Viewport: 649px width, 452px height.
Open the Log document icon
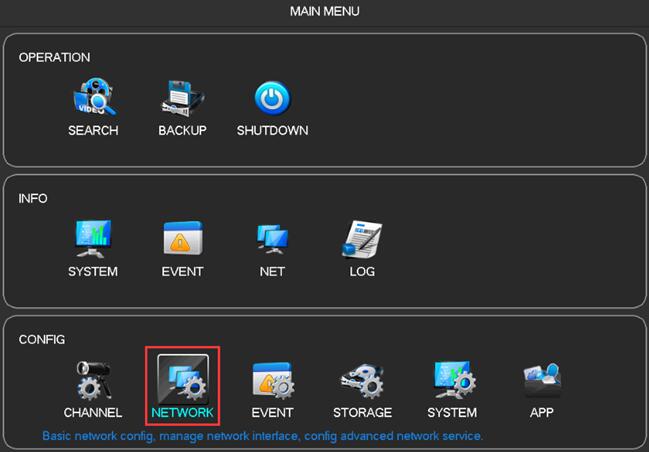tap(362, 240)
